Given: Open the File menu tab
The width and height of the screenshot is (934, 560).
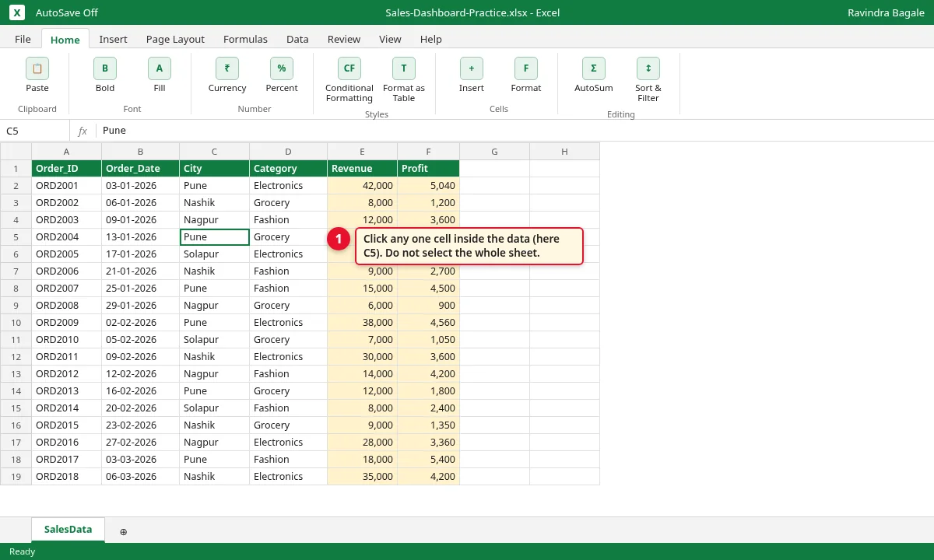Looking at the screenshot, I should pos(23,39).
